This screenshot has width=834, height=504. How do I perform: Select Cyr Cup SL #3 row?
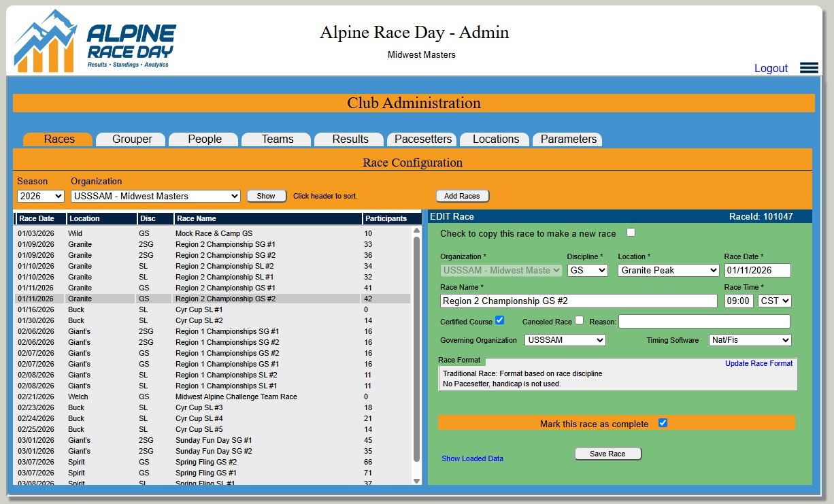coord(213,407)
